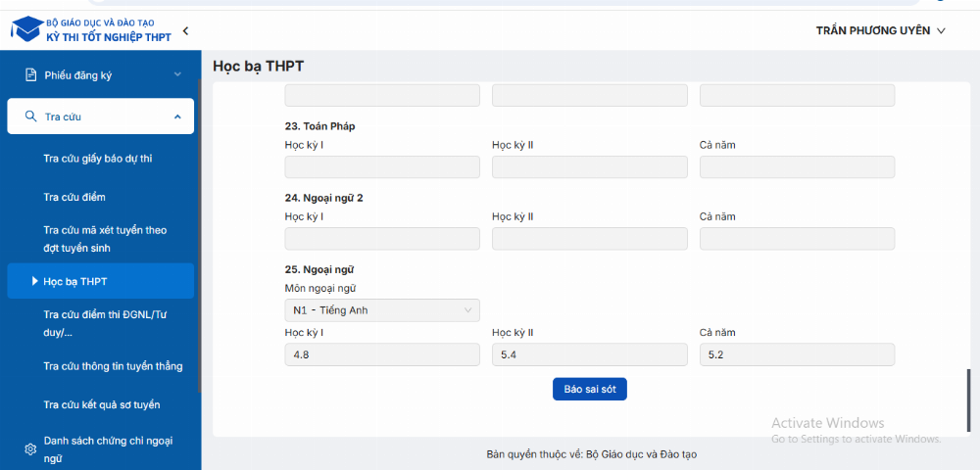The height and width of the screenshot is (470, 980).
Task: Open the Môn ngoại ngữ N1 - Tiếng Anh dropdown
Action: pos(382,310)
